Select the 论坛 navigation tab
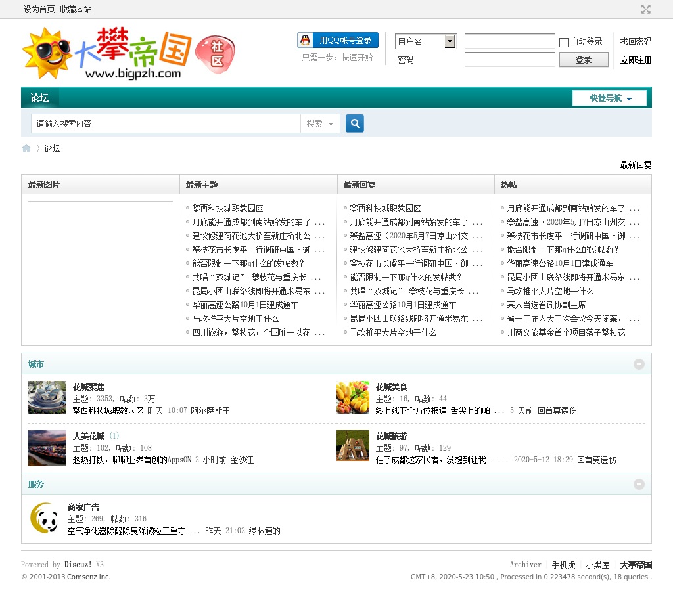This screenshot has height=616, width=673. 39,99
